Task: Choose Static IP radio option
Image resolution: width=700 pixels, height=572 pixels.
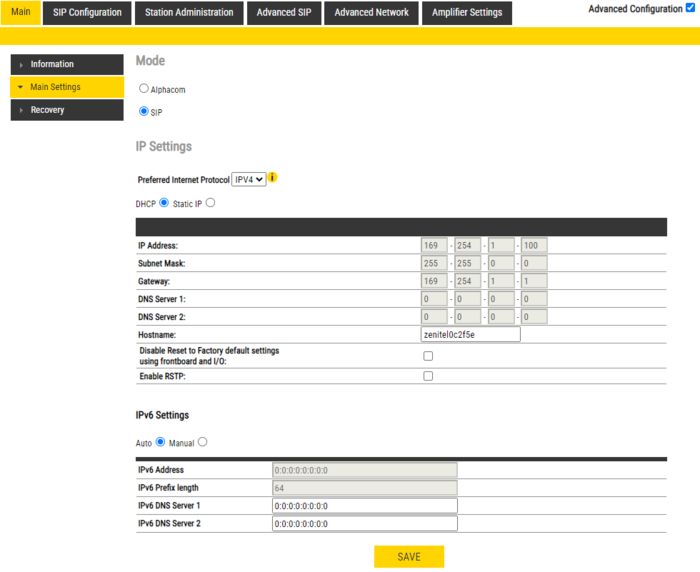Action: pos(210,203)
